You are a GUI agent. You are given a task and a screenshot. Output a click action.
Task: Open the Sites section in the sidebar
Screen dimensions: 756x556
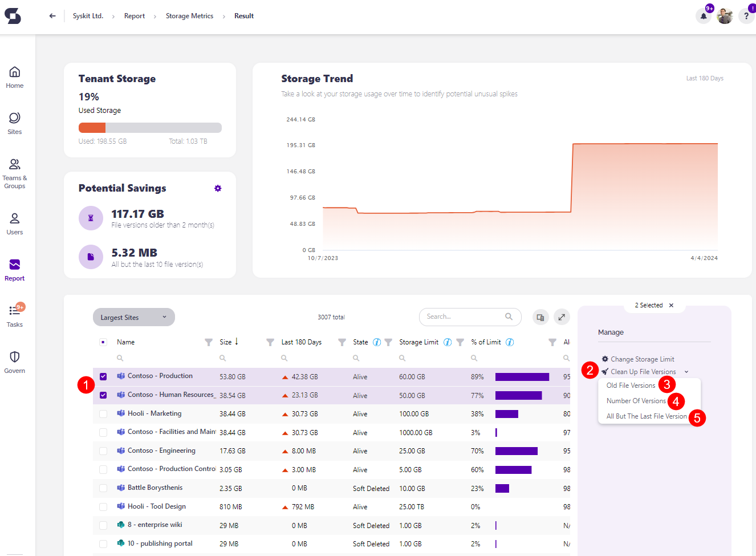[14, 122]
